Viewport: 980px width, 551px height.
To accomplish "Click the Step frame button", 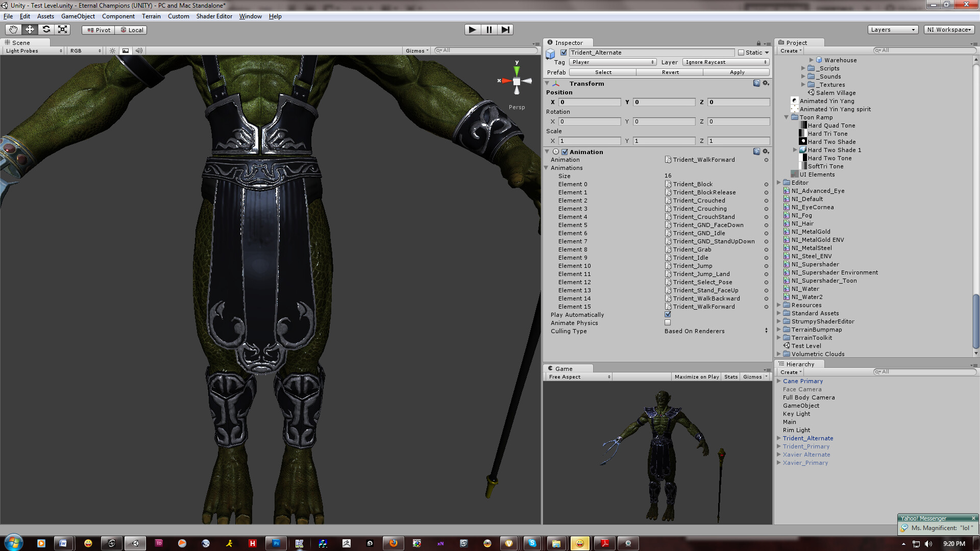I will point(505,30).
